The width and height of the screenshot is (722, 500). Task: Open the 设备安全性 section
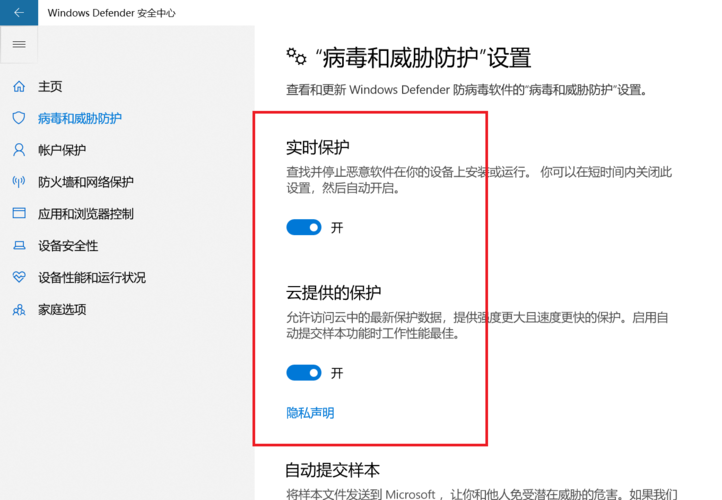click(68, 246)
